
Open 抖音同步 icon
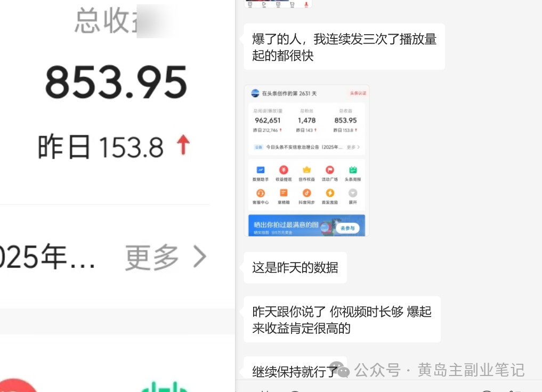306,193
